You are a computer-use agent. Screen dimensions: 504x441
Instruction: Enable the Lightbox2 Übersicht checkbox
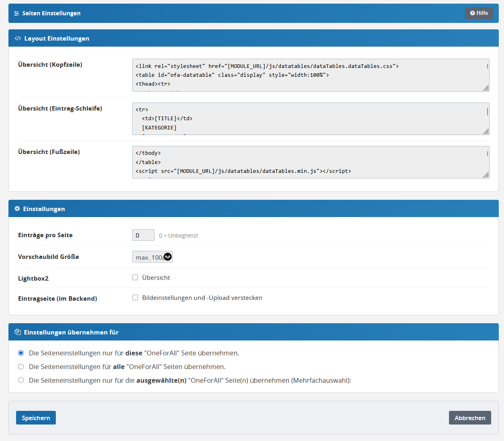pos(135,277)
